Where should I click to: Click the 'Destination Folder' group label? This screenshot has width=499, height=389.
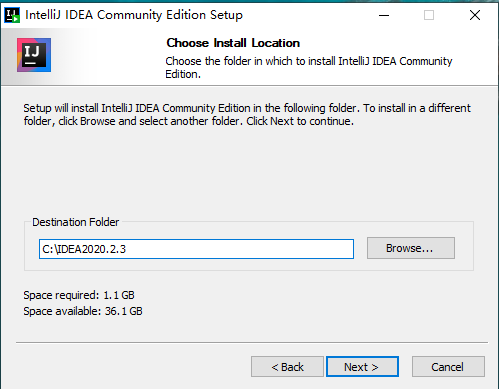click(x=75, y=222)
